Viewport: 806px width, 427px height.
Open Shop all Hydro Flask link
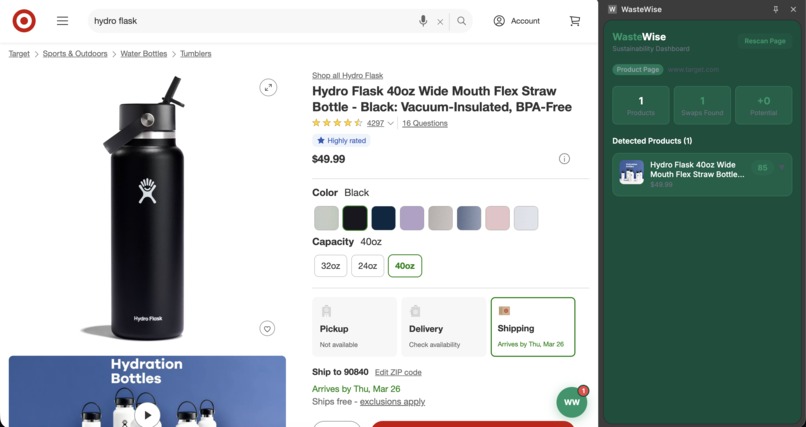347,76
